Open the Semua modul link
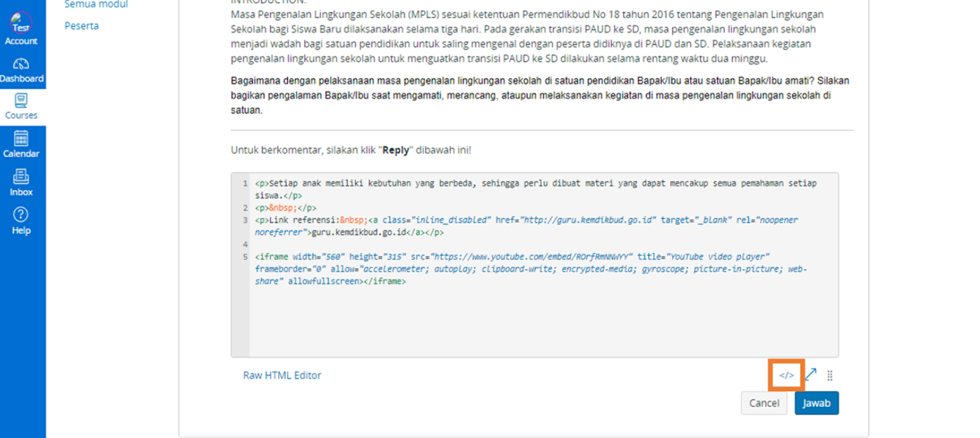980x438 pixels. 96,5
